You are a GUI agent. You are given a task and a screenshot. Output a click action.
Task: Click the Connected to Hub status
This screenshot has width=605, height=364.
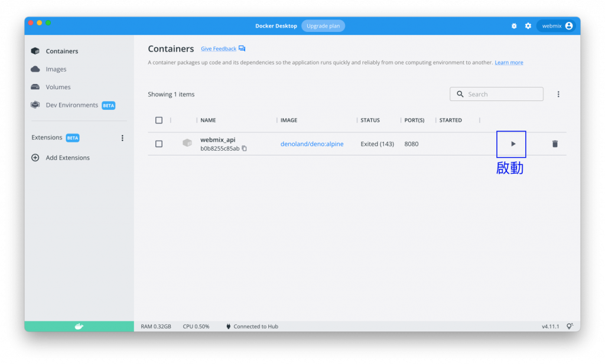coord(252,327)
